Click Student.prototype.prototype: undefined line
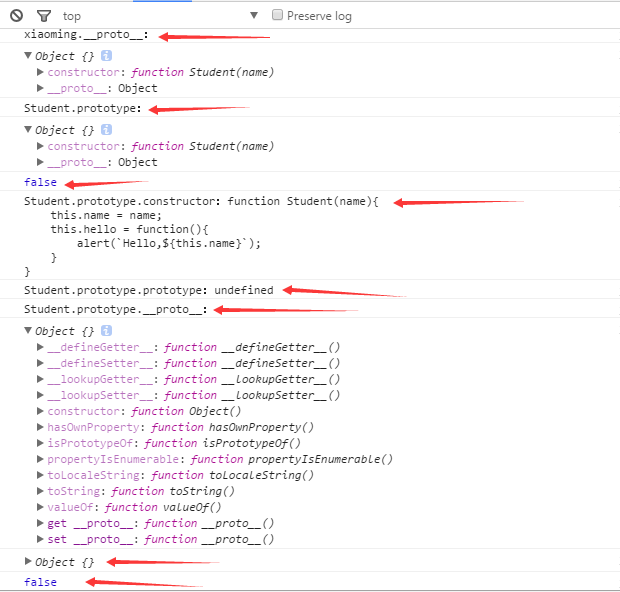 (x=149, y=290)
